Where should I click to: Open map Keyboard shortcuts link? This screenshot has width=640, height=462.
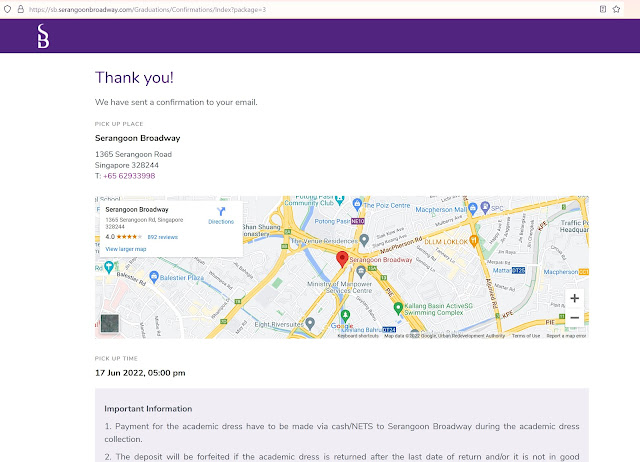click(358, 336)
